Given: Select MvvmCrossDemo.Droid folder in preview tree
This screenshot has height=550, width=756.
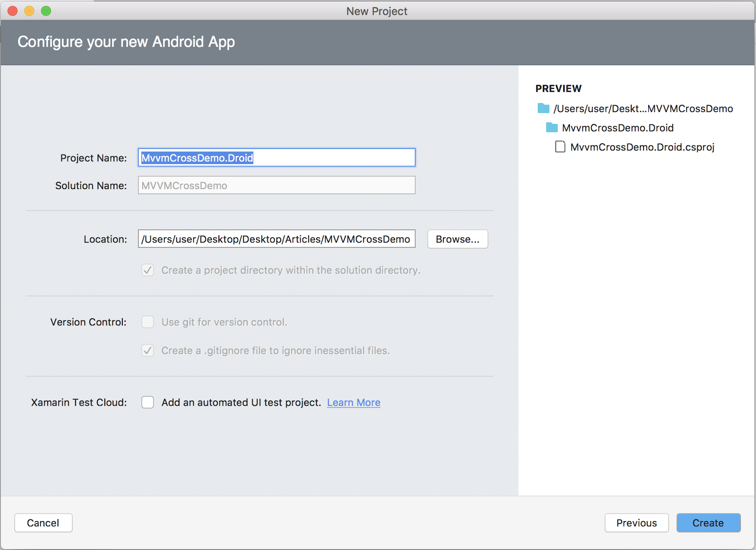Looking at the screenshot, I should click(618, 127).
